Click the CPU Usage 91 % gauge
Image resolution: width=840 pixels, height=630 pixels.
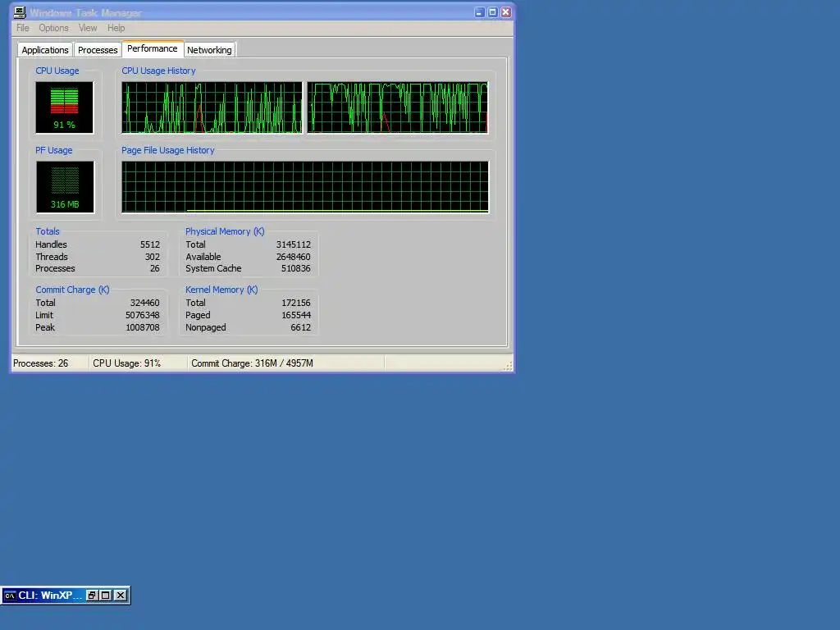pos(64,107)
